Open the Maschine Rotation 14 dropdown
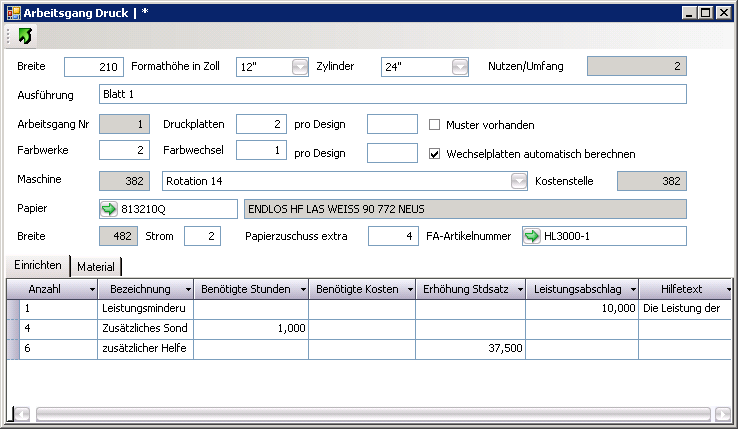The image size is (738, 429). coord(519,181)
